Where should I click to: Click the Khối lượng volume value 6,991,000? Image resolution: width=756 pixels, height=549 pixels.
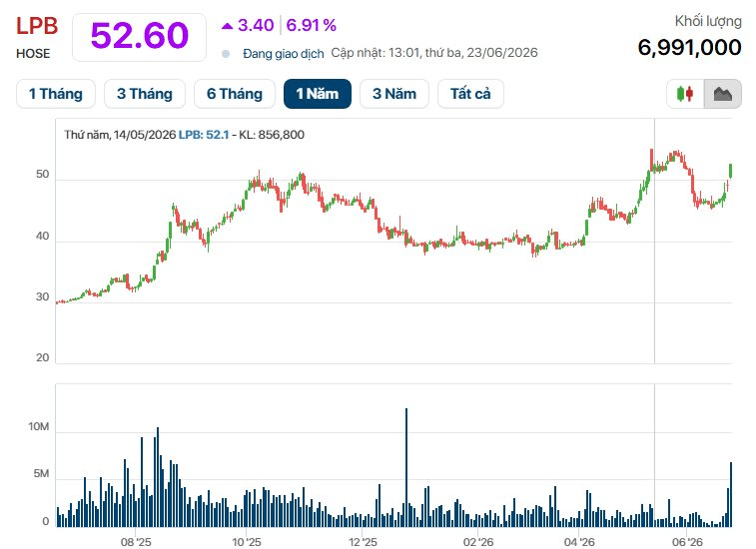click(689, 47)
